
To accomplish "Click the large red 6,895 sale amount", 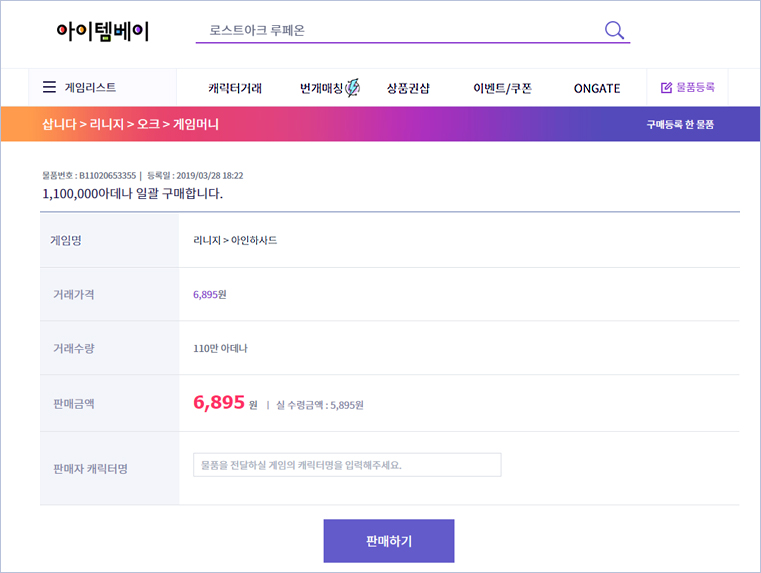I will click(219, 402).
